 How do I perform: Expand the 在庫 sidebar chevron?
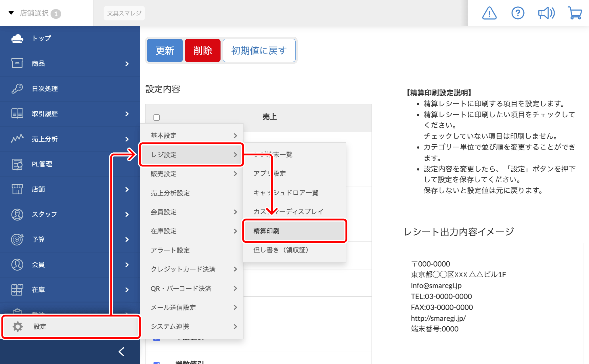coord(127,290)
